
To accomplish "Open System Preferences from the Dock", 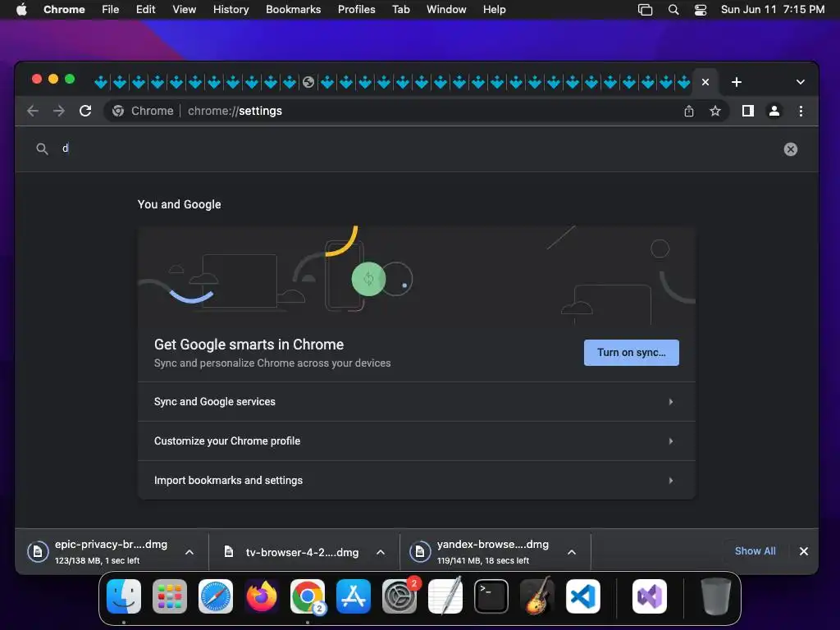I will (399, 596).
